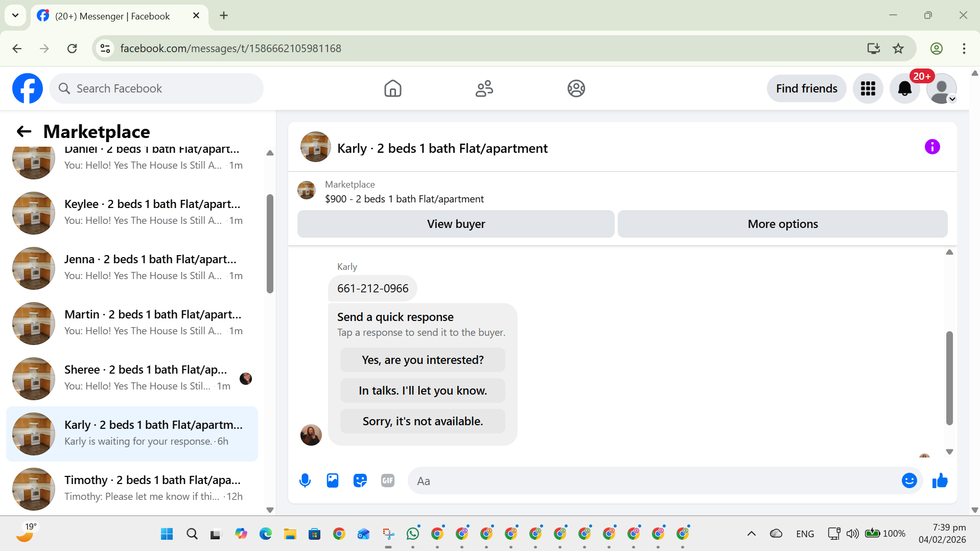Open conversation information icon for Karly

[x=932, y=147]
